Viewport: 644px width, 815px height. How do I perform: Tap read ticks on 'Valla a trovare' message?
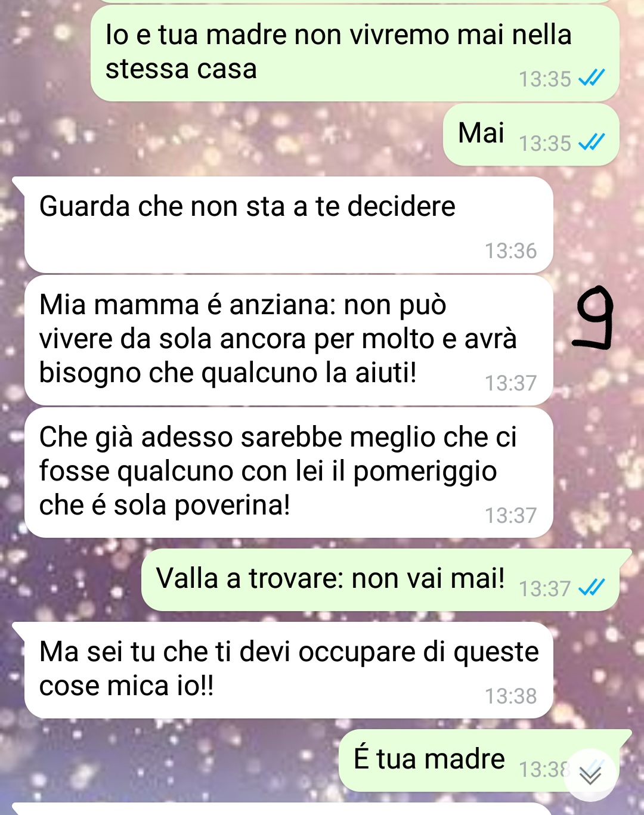tap(592, 587)
